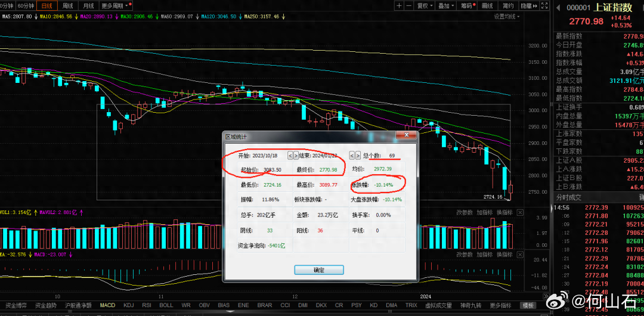Click the 分时成交 panel header
Image resolution: width=644 pixels, height=316 pixels.
pos(569,197)
